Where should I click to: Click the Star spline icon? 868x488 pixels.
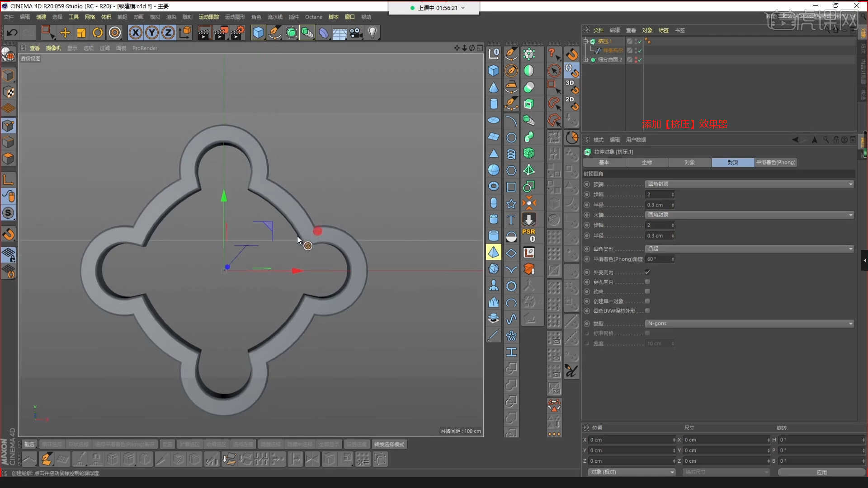click(x=511, y=203)
